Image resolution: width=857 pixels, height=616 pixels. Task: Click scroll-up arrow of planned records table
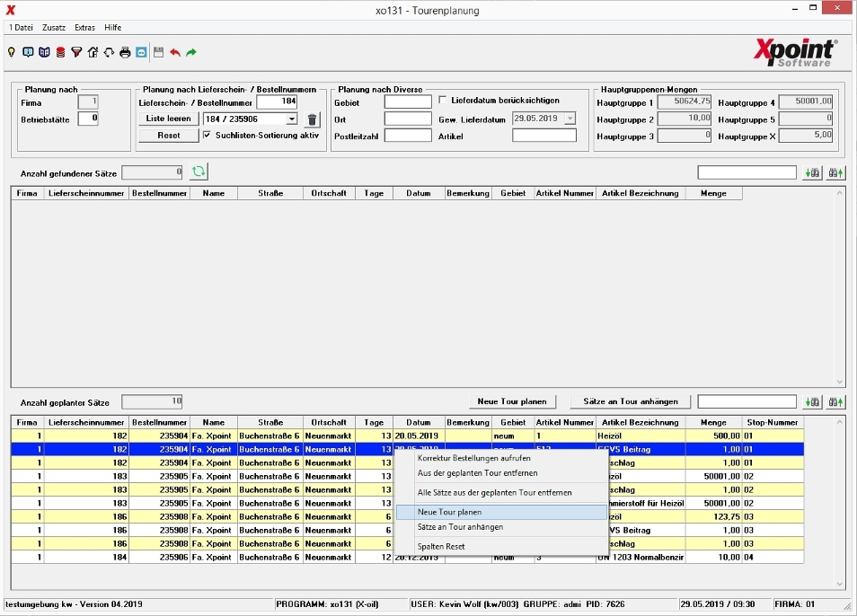coord(840,421)
